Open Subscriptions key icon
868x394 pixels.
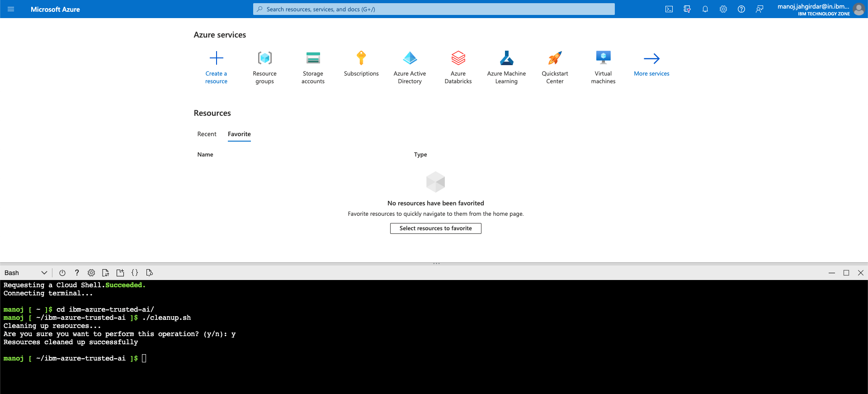(361, 58)
